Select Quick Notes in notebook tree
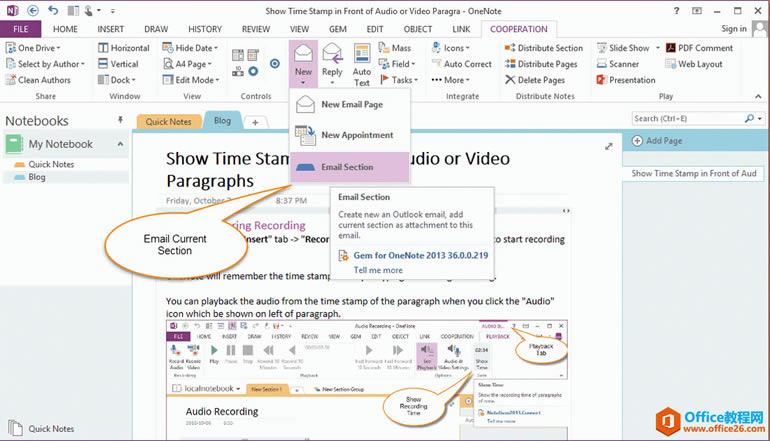The width and height of the screenshot is (770, 441). tap(51, 164)
